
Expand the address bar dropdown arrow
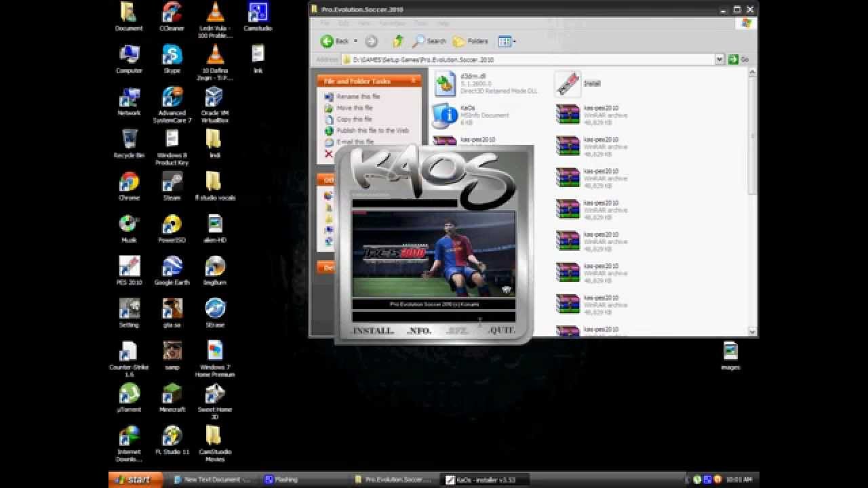[x=719, y=60]
